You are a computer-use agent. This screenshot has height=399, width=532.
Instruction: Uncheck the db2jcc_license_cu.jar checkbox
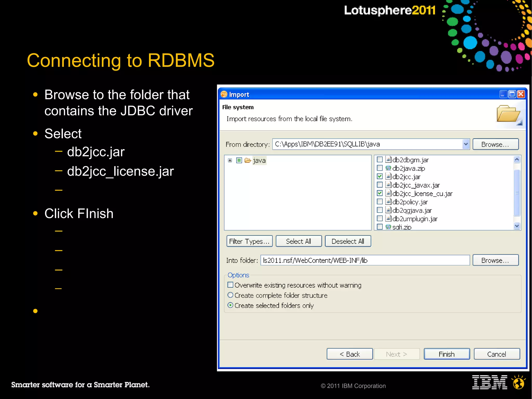(380, 193)
